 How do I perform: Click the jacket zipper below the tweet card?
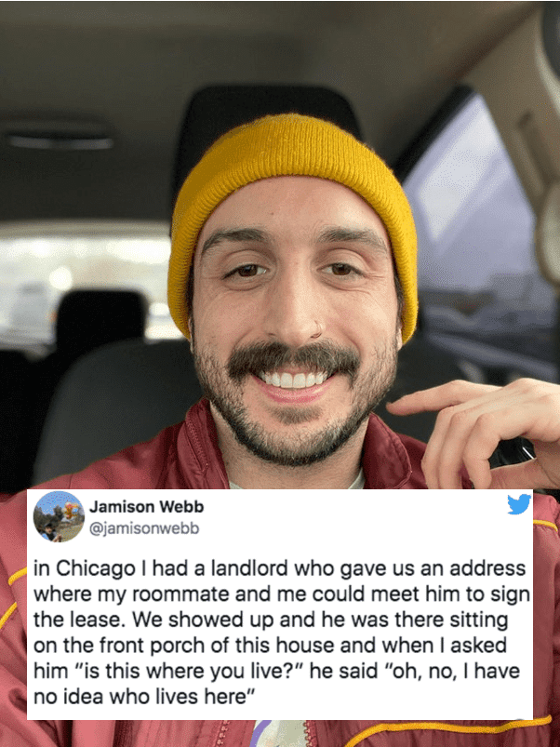pos(223,734)
